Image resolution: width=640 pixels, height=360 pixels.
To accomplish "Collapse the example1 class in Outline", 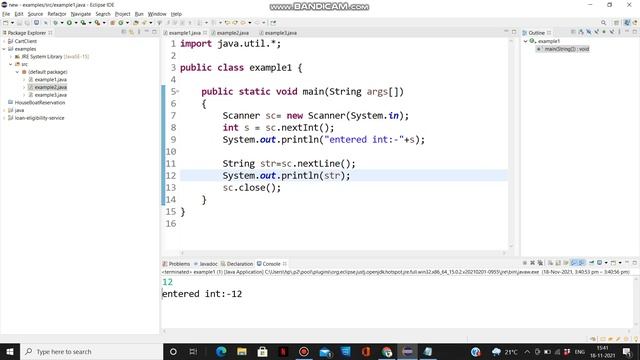I will click(x=526, y=41).
